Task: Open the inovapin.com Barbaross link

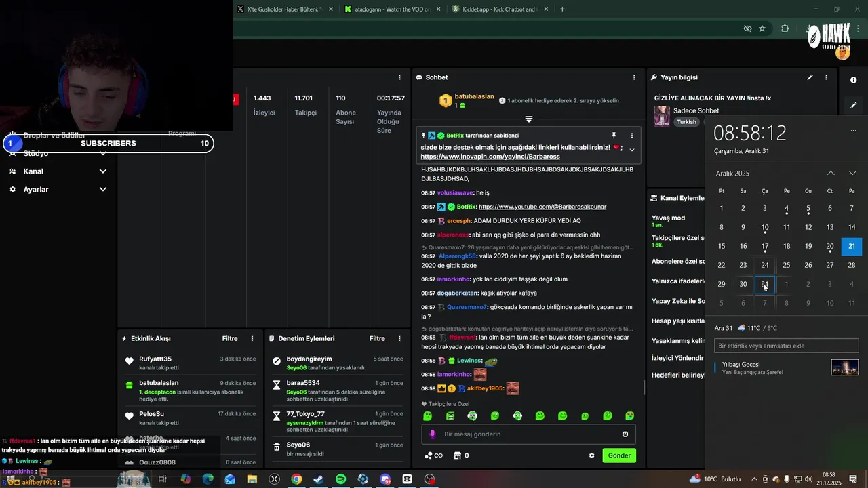Action: [490, 157]
